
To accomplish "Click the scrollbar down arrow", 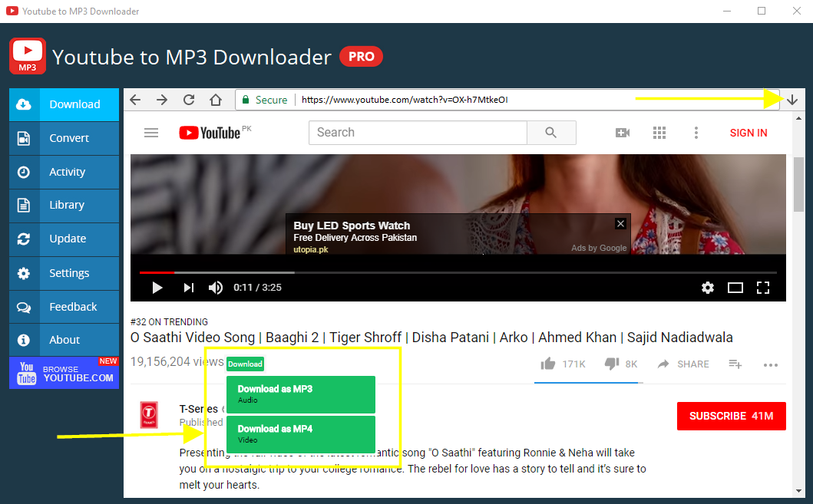I will pos(798,490).
